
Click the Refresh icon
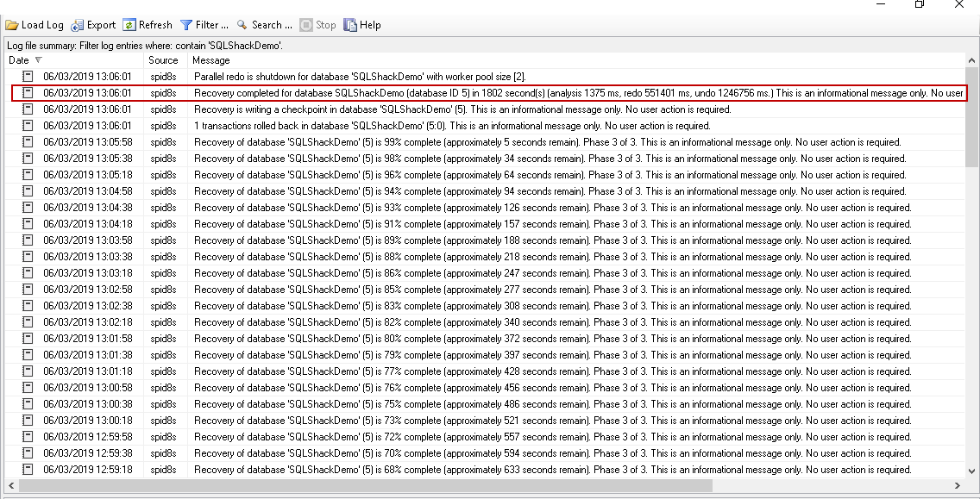point(129,25)
